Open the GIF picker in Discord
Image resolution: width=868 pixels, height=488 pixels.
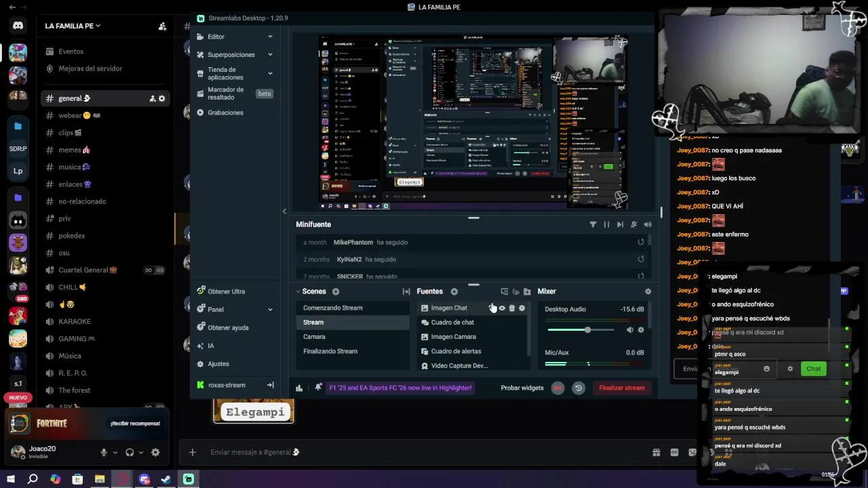click(674, 452)
